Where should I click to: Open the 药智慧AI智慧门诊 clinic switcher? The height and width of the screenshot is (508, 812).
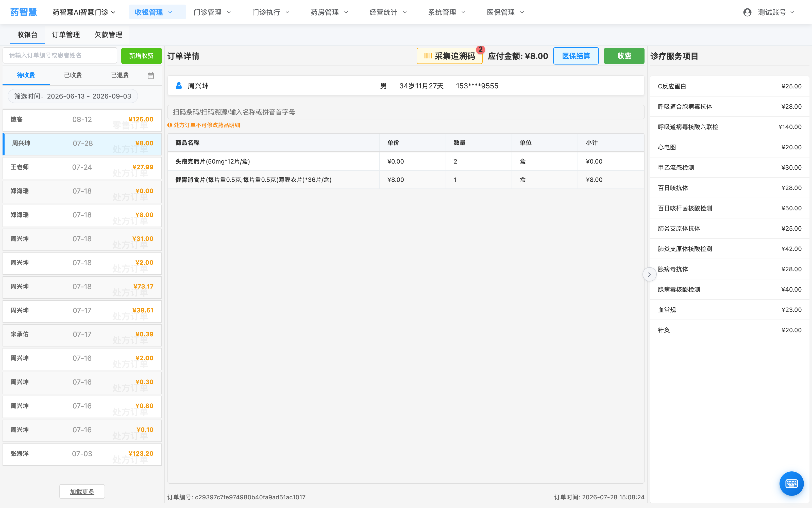(x=84, y=12)
